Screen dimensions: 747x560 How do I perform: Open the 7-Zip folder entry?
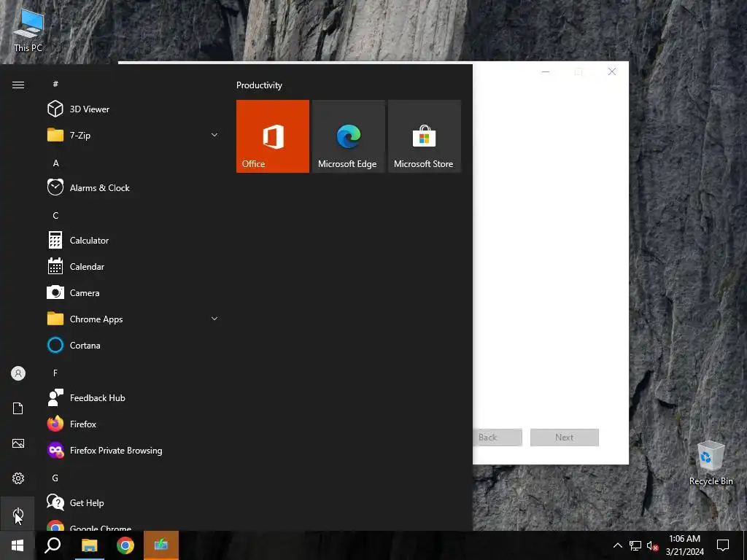coord(133,135)
